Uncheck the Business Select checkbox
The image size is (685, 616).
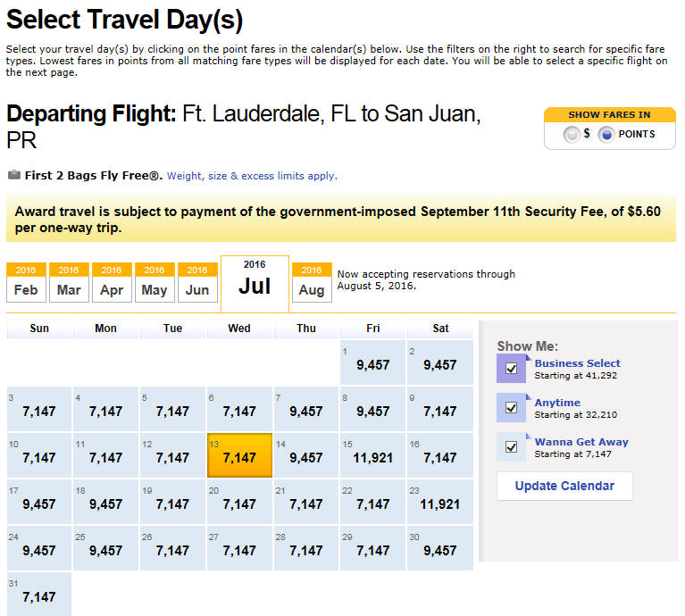point(511,369)
